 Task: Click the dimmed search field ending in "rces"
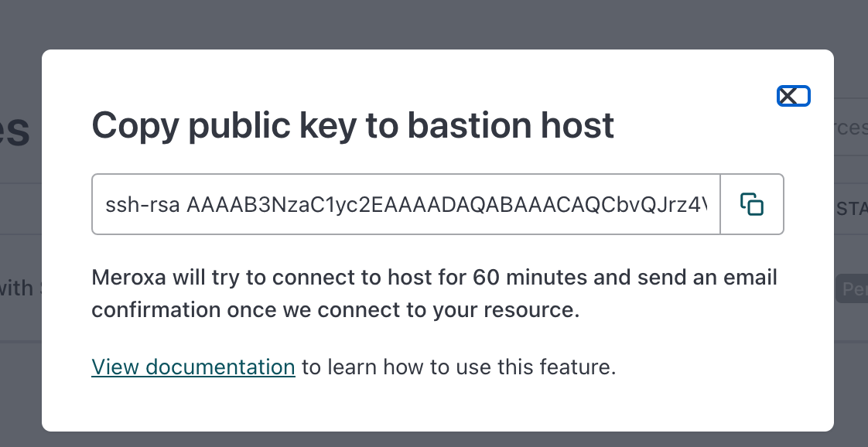coord(851,128)
